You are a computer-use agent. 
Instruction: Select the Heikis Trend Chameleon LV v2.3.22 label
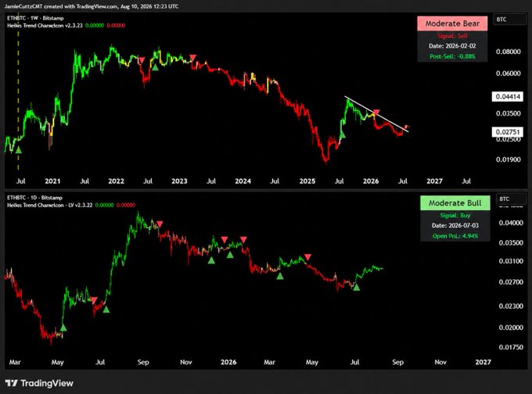[49, 205]
